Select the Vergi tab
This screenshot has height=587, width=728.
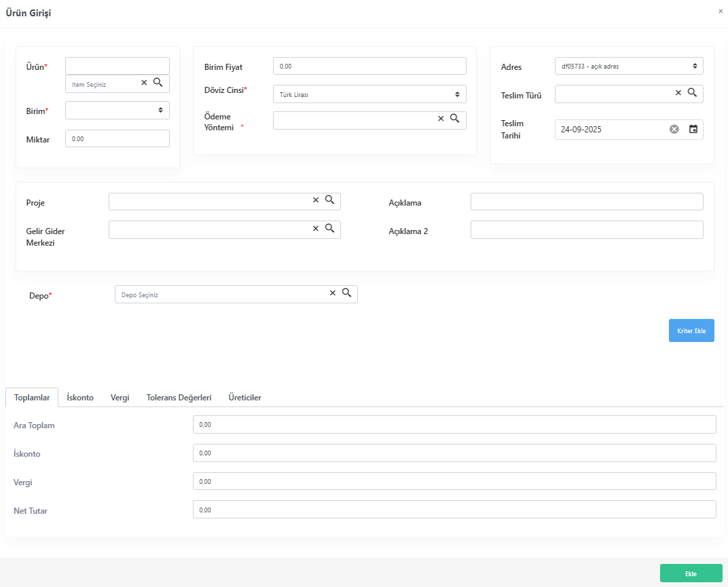(x=120, y=398)
